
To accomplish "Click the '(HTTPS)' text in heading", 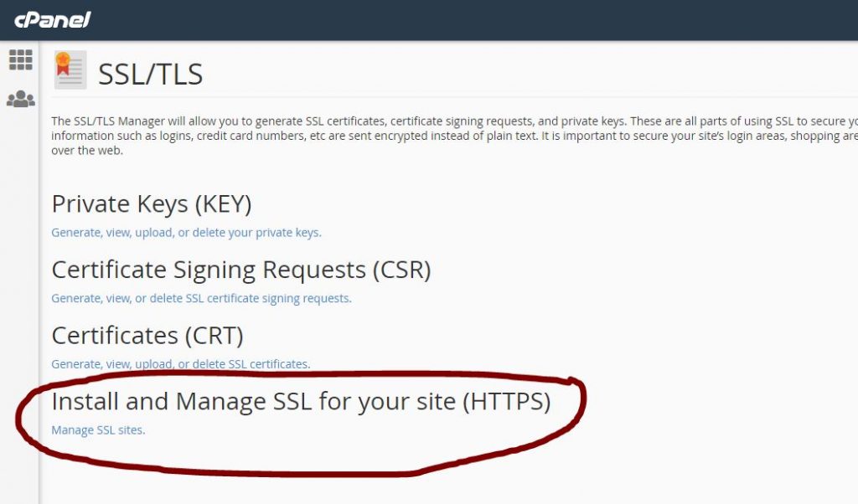I will tap(507, 401).
